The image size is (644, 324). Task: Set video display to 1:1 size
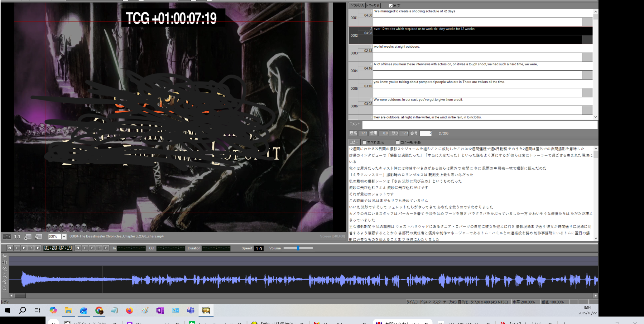[17, 237]
